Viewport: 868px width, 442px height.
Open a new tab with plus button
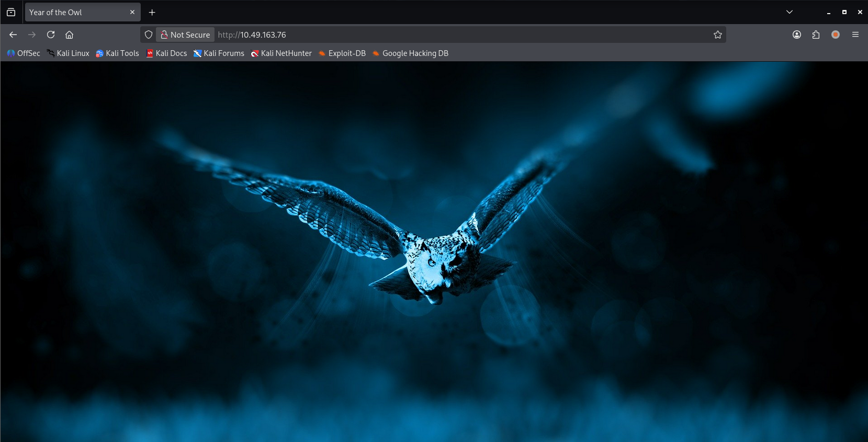(x=152, y=12)
